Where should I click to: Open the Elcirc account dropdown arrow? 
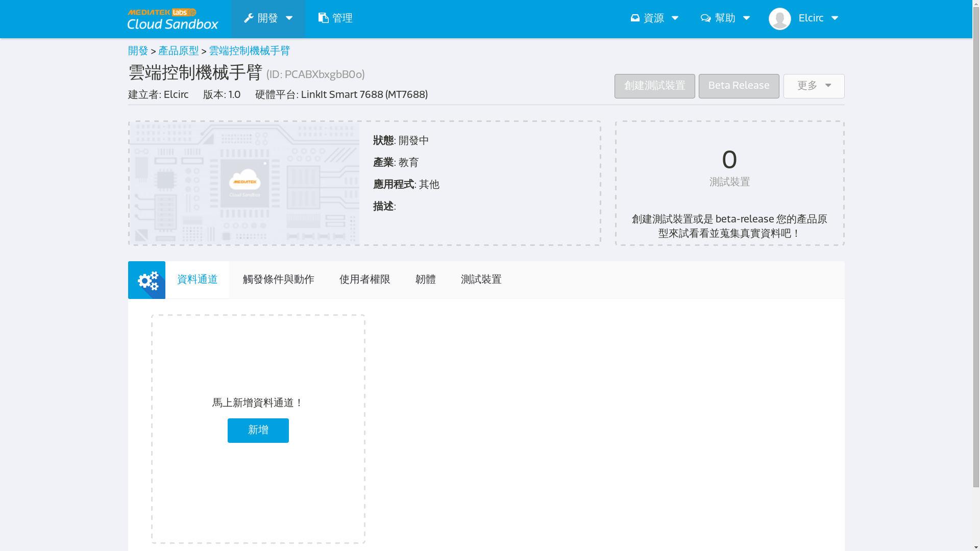835,18
